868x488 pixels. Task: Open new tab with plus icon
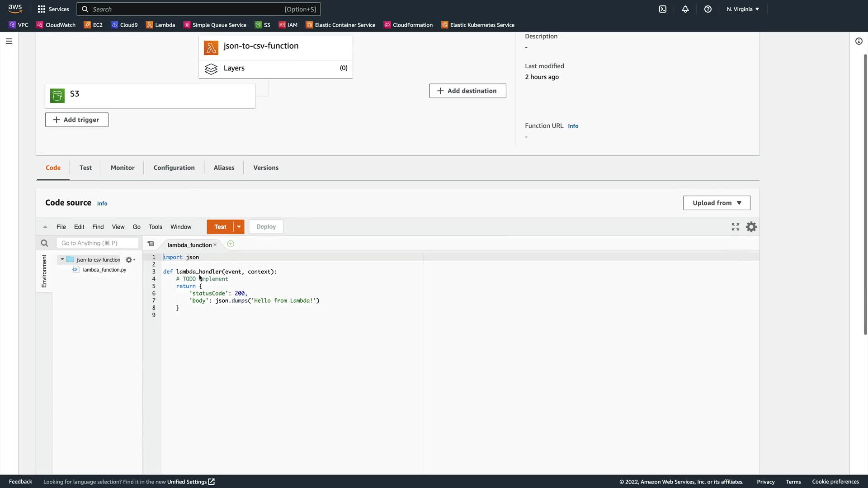coord(231,244)
